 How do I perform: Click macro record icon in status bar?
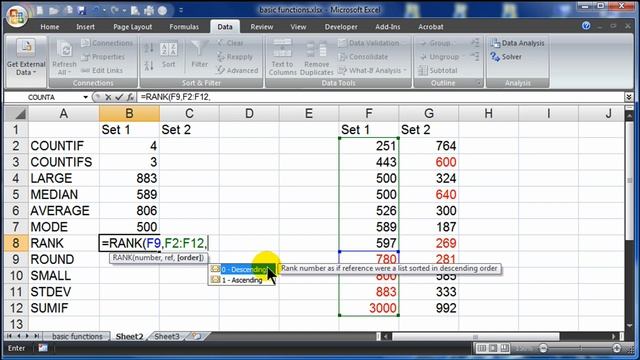coord(43,348)
